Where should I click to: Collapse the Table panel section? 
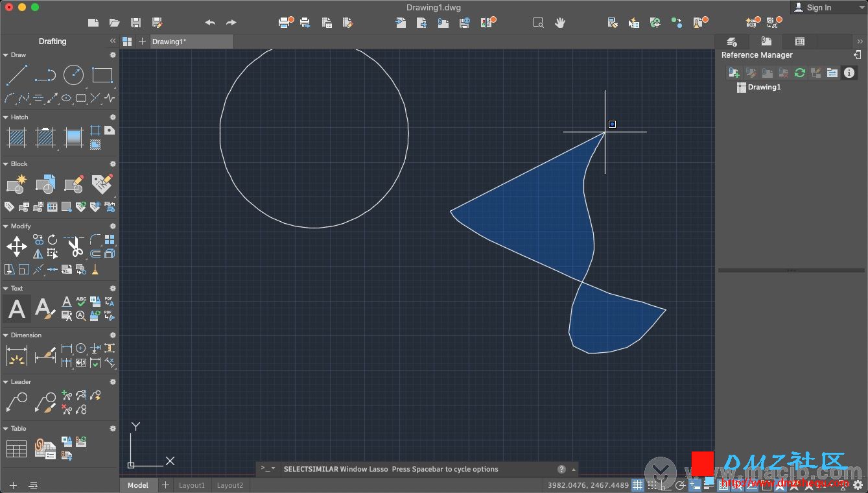5,429
